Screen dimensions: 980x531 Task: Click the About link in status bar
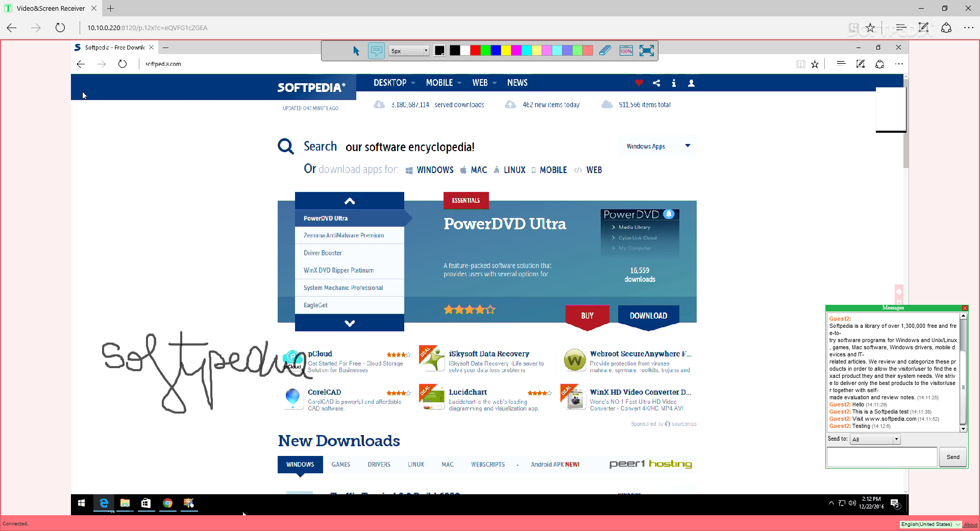click(970, 524)
